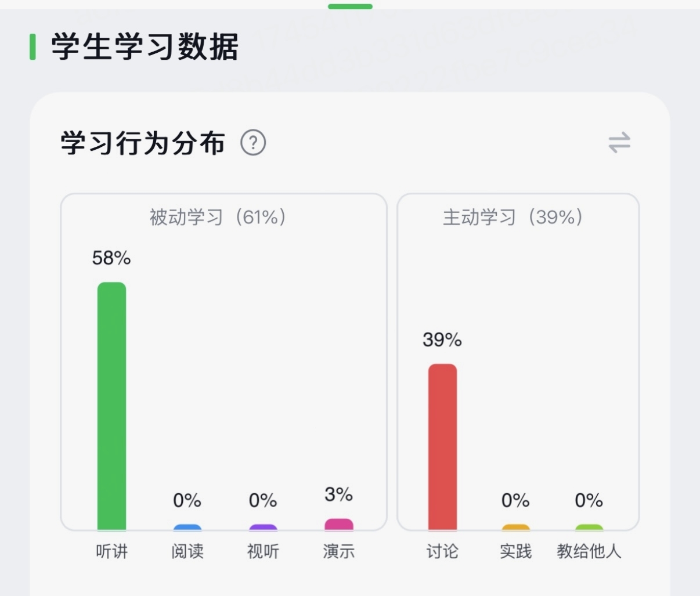Select the 主动学习（39%）header
Screen dimensions: 700x596
[513, 217]
